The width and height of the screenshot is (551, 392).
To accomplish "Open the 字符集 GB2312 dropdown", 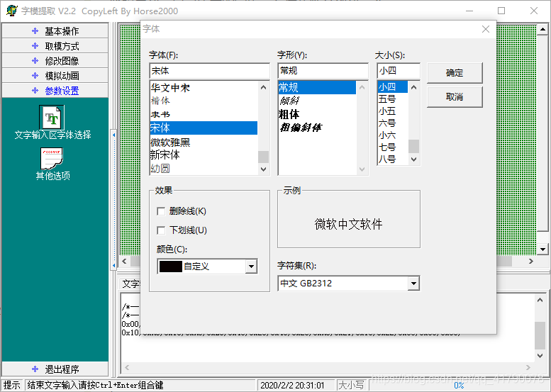I will pos(413,283).
